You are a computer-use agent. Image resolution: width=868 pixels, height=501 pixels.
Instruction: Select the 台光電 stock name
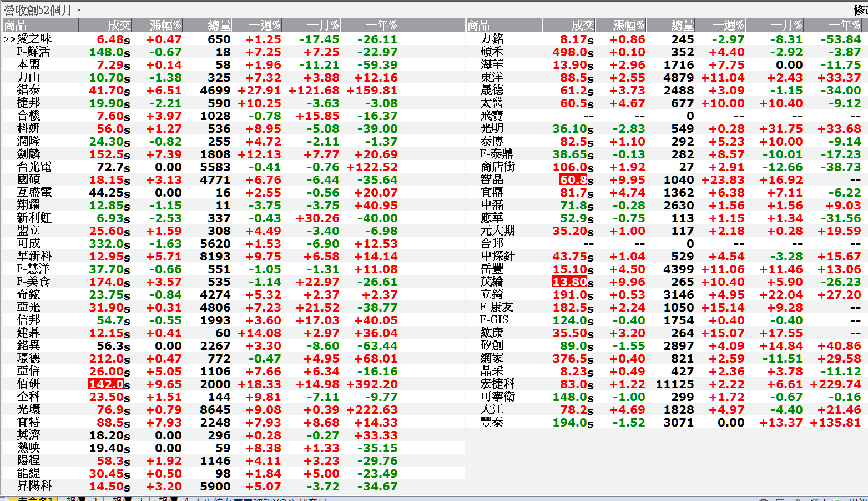coord(34,167)
